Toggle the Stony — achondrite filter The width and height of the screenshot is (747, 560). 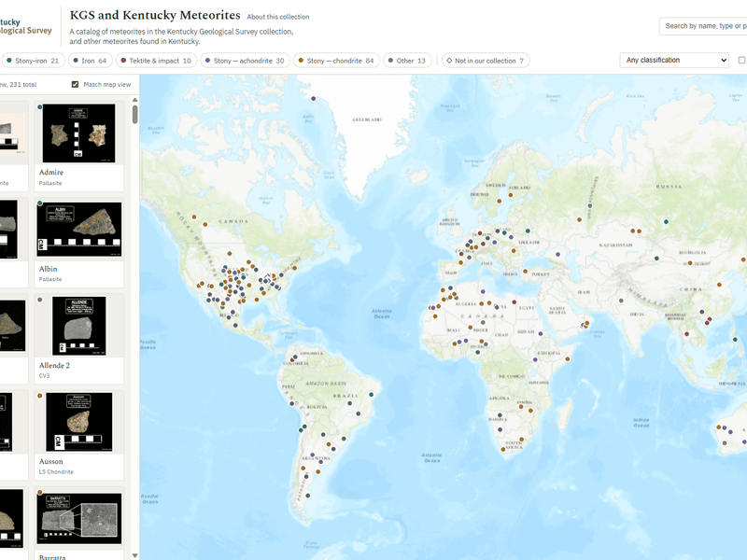[x=245, y=61]
